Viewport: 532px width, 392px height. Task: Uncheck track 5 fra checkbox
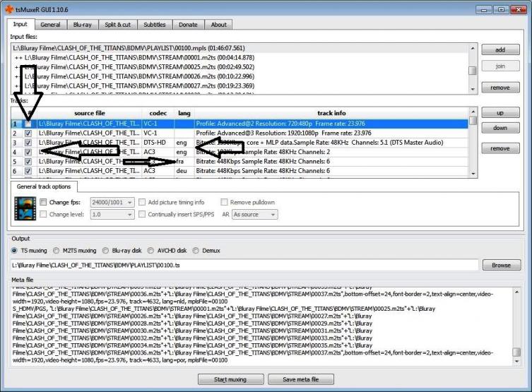pyautogui.click(x=28, y=162)
